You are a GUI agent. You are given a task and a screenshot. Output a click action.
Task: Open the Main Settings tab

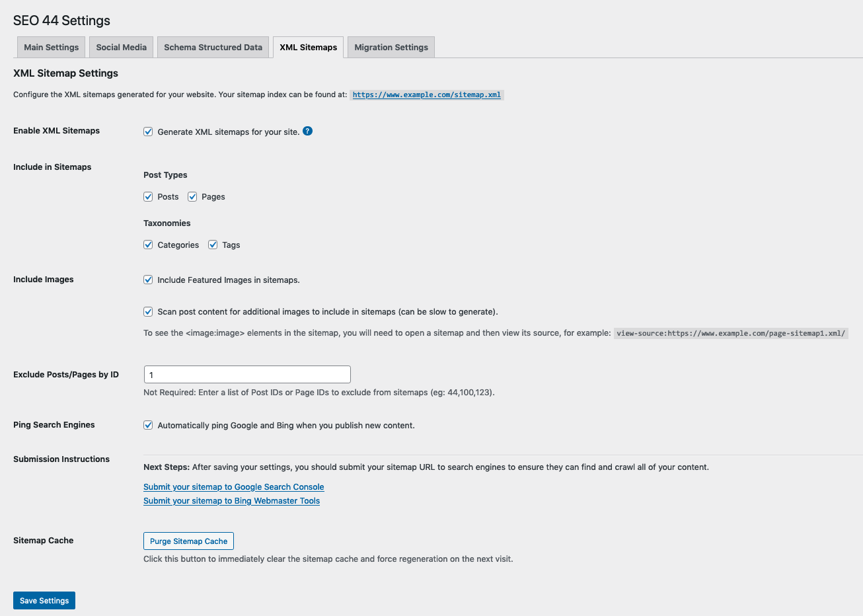(51, 48)
